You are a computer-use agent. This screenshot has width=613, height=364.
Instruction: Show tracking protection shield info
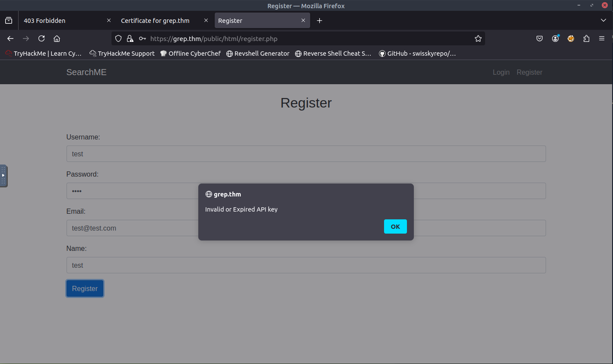(x=118, y=38)
